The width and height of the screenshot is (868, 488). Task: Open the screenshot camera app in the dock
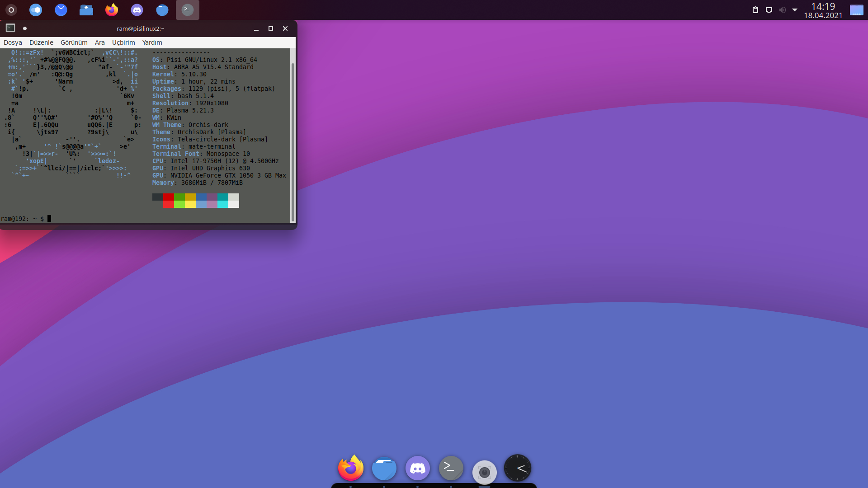point(484,472)
